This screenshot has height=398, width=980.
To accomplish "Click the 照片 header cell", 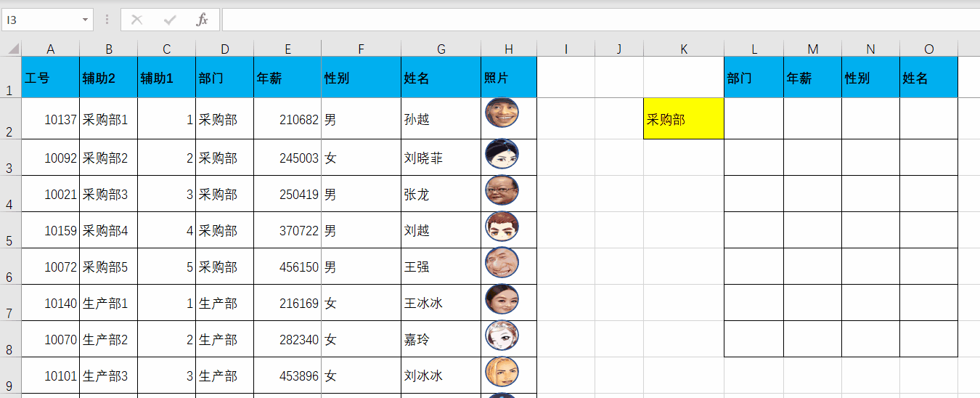I will (509, 77).
